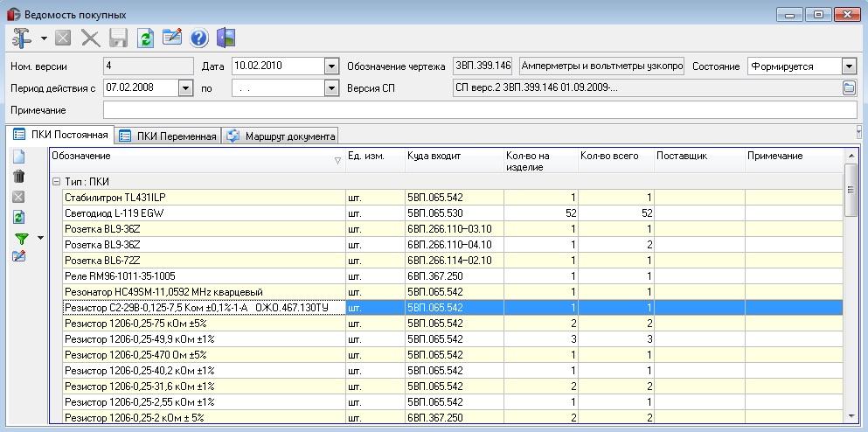This screenshot has width=868, height=432.
Task: Click the Обозначение column sort triangle
Action: click(337, 161)
